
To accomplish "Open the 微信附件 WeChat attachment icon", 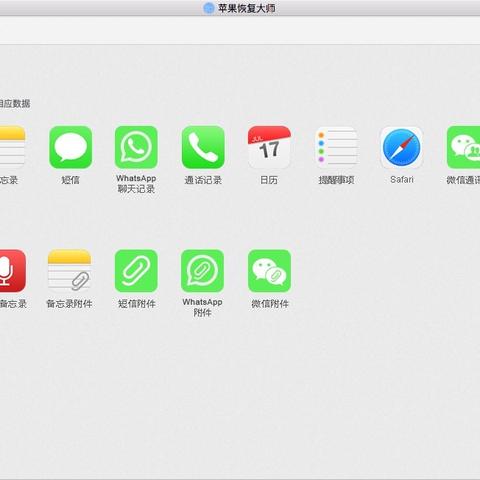I will [269, 271].
